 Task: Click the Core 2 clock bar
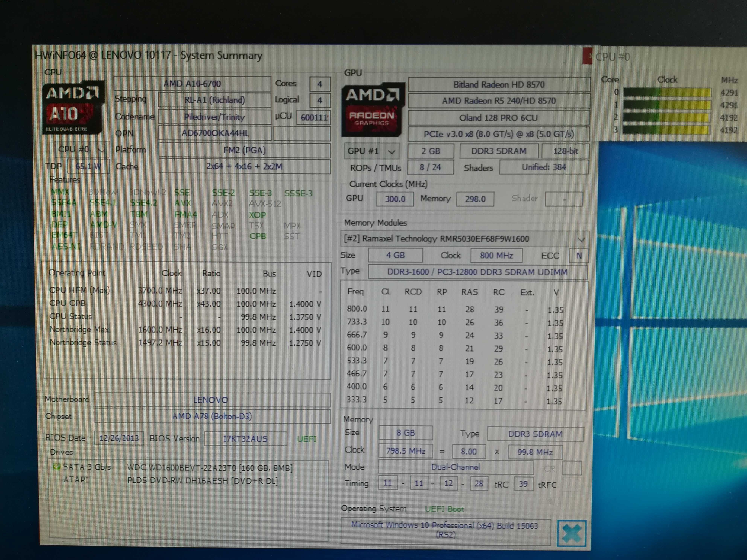click(667, 117)
